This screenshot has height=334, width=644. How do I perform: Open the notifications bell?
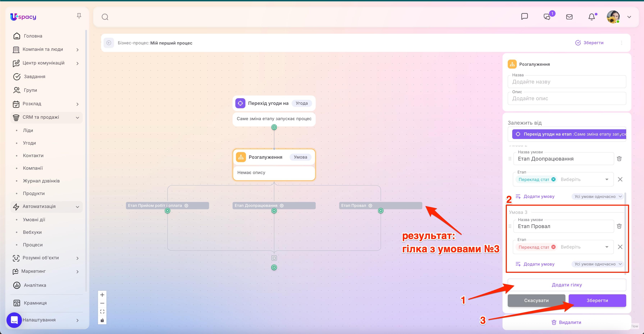pyautogui.click(x=592, y=17)
